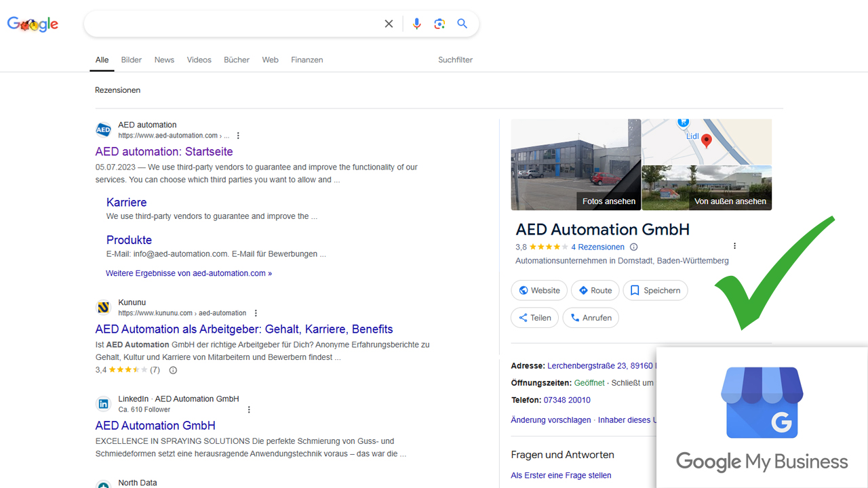Click the magnifying glass search icon

pos(462,24)
